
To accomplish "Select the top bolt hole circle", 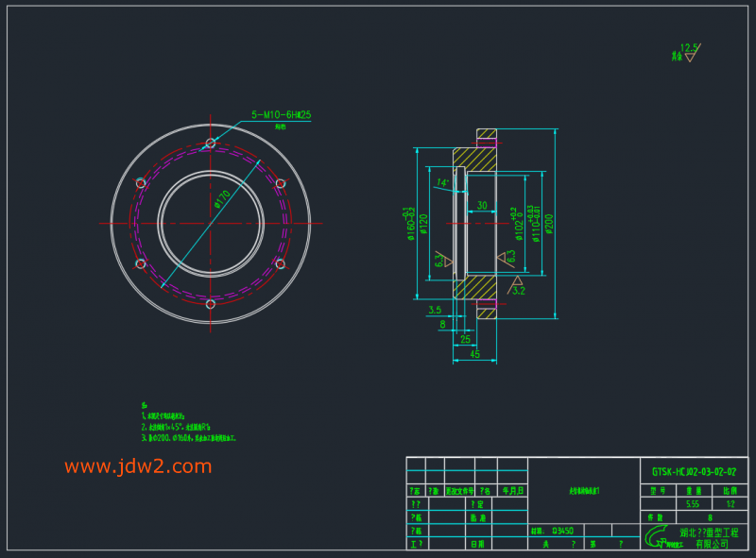I will pyautogui.click(x=211, y=144).
